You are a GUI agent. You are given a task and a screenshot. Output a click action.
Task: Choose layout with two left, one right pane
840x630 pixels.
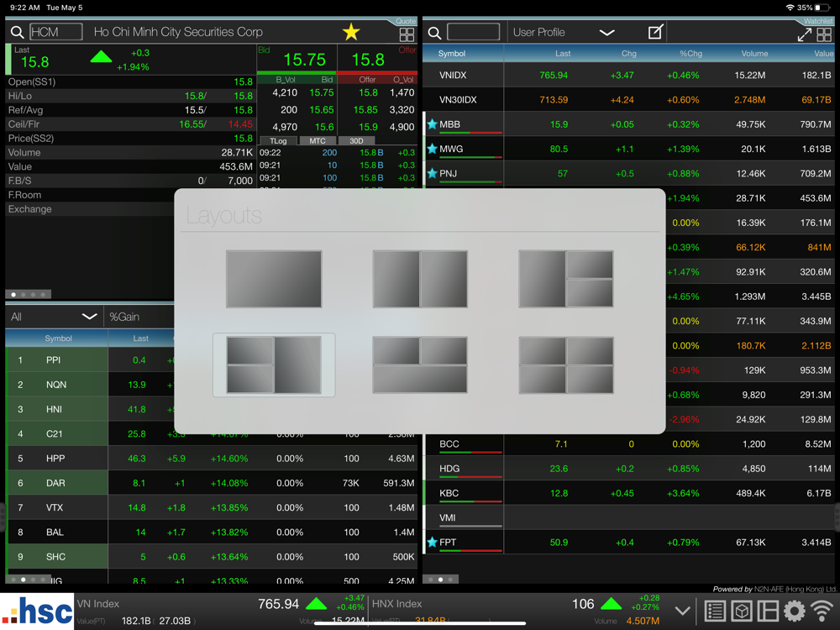pyautogui.click(x=274, y=365)
